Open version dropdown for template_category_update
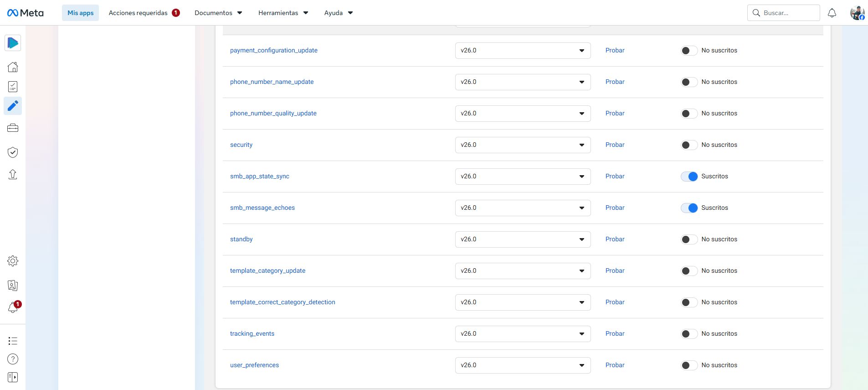This screenshot has height=390, width=868. [523, 271]
